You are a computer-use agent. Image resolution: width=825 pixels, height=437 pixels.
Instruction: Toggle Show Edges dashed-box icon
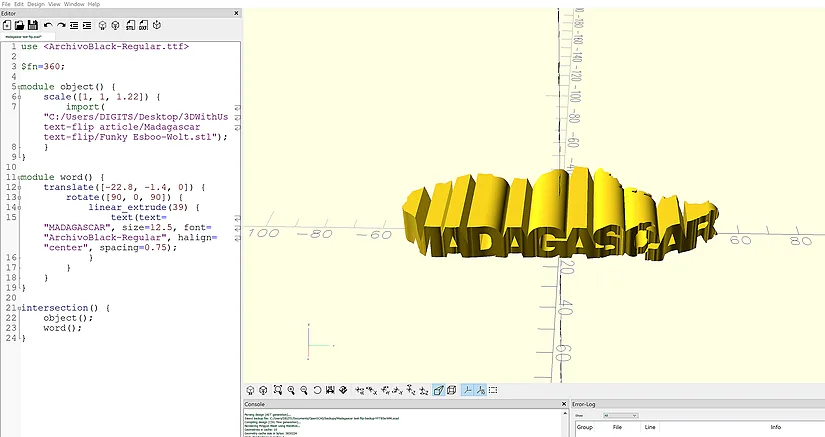coord(493,390)
